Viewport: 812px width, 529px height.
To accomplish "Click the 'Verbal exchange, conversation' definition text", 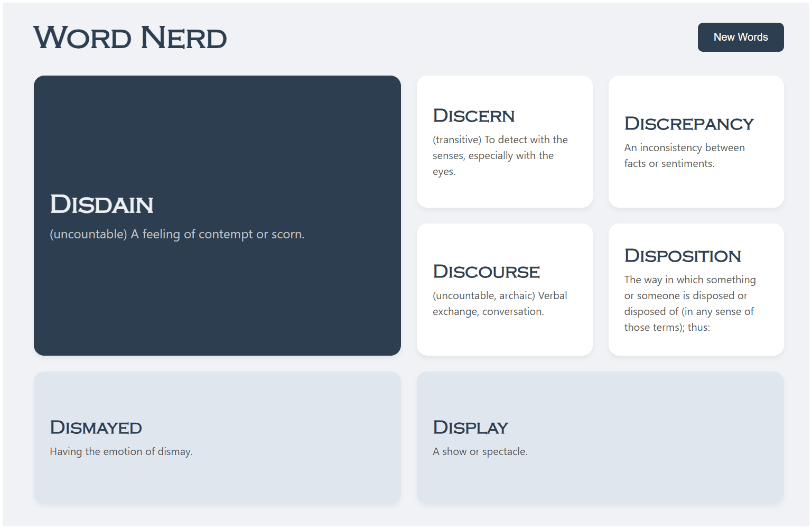I will tap(500, 303).
